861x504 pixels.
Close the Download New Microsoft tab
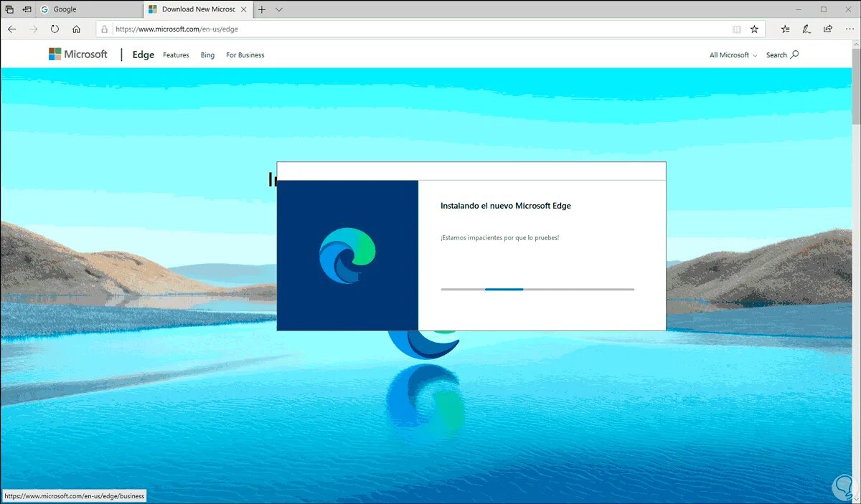tap(244, 9)
